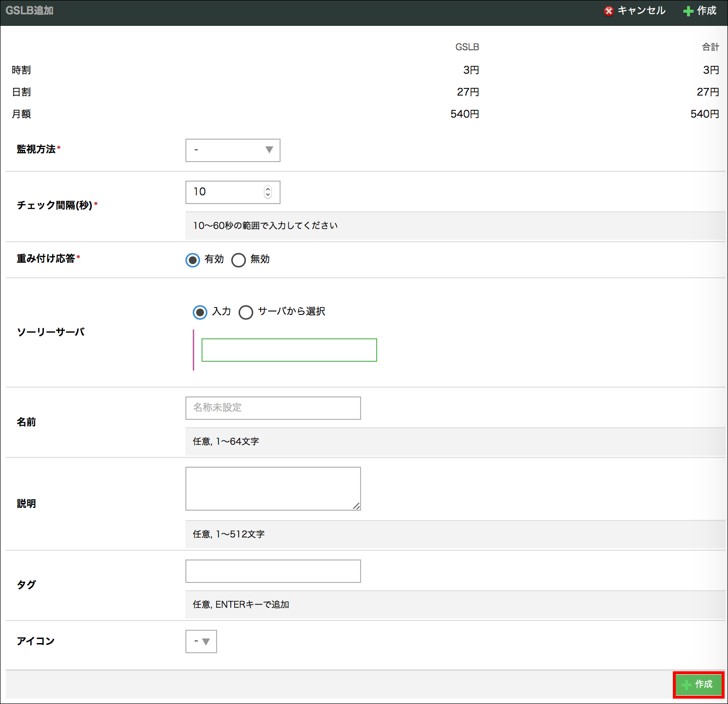
Task: Select 無効 for 重み付け応答
Action: (239, 260)
